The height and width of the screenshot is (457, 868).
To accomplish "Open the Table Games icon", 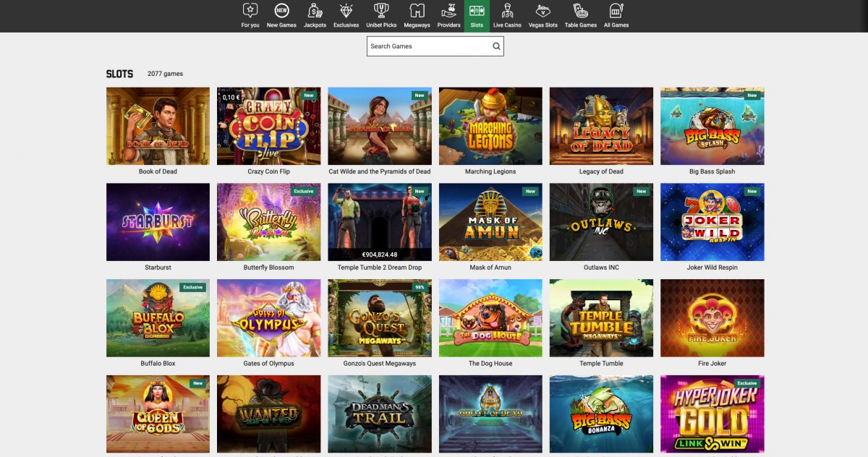I will coord(581,10).
